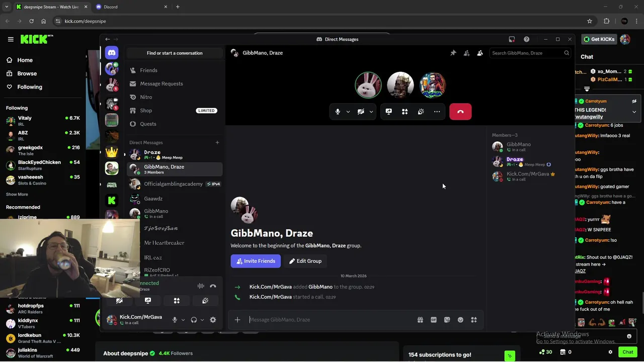Open more call options ellipsis
Screen dimensions: 644x362
(x=437, y=112)
